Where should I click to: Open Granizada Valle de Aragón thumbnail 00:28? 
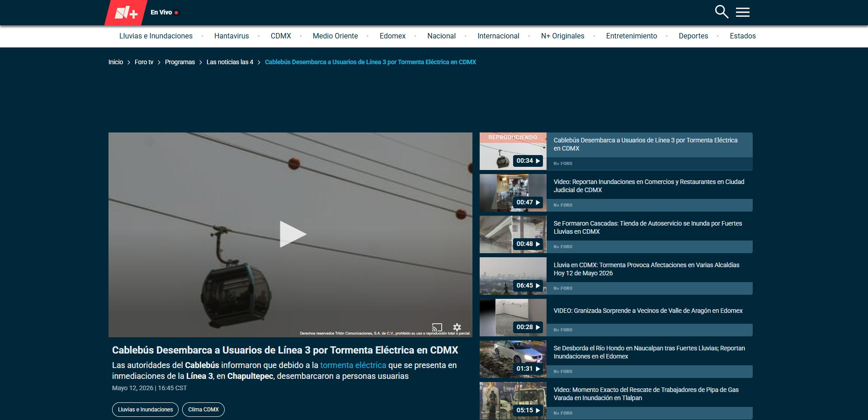point(513,318)
